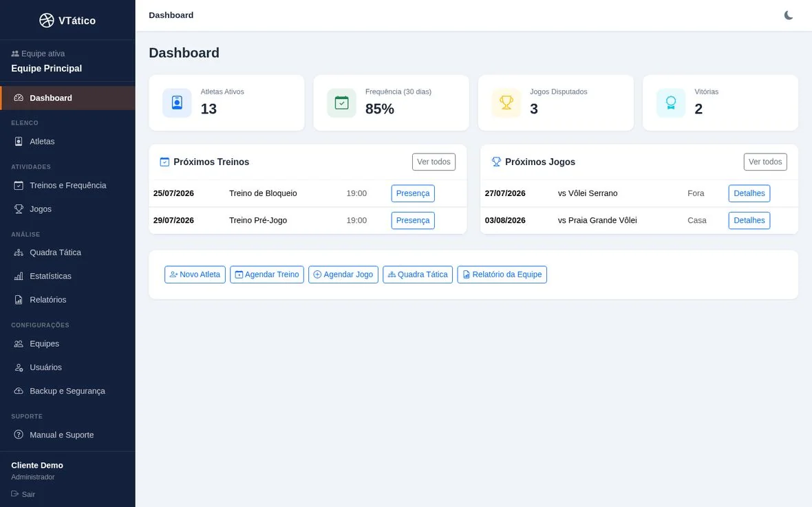Click Ver todos for Próximos Treinos
This screenshot has height=507, width=812.
point(434,162)
